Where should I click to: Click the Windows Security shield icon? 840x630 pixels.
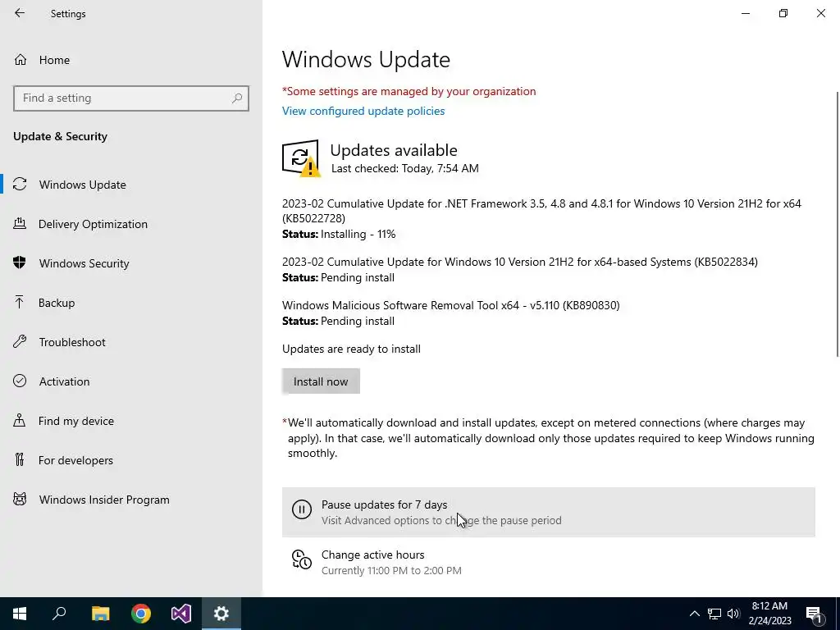pyautogui.click(x=20, y=262)
